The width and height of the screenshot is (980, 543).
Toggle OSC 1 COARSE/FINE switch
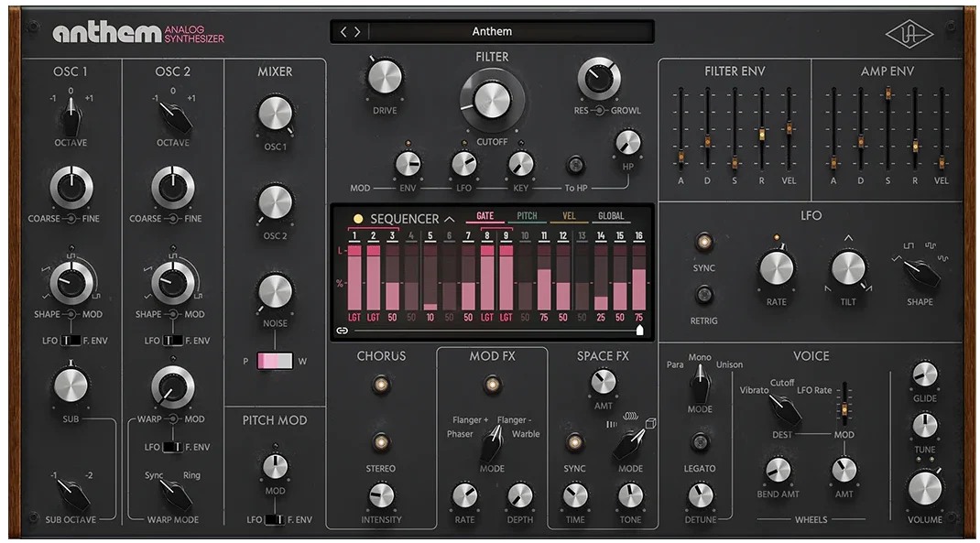tap(71, 219)
